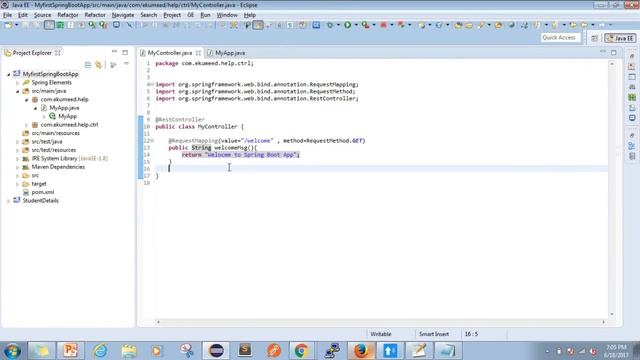
Task: Minimize the Project Explorer view
Action: [114, 52]
